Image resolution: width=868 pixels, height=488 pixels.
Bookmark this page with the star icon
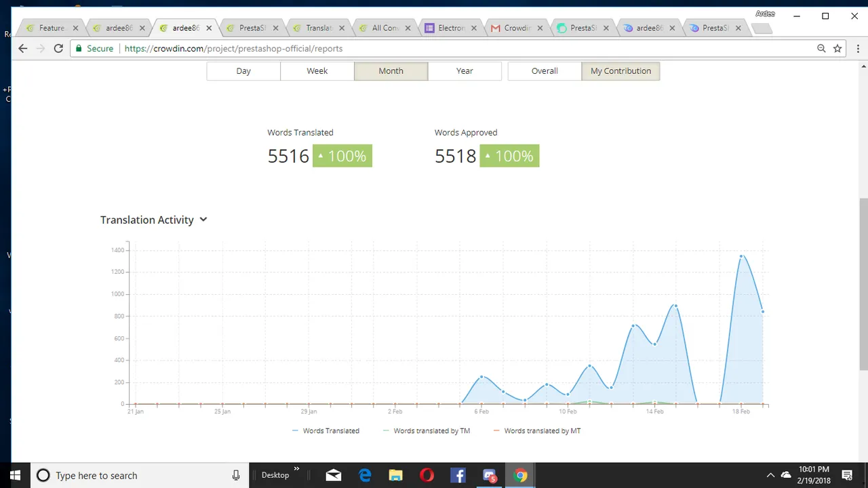tap(837, 48)
